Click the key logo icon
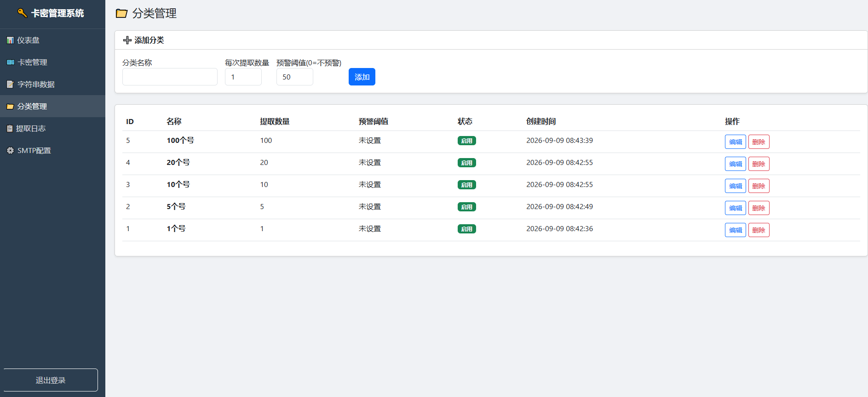Image resolution: width=868 pixels, height=397 pixels. (x=22, y=13)
